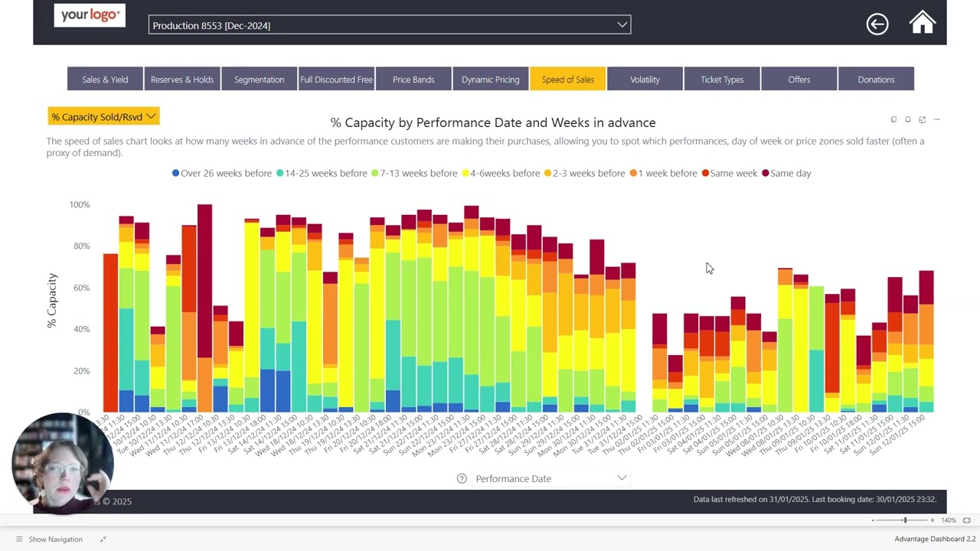980x551 pixels.
Task: Toggle the 'Over 26 weeks before' legend series
Action: (x=222, y=173)
